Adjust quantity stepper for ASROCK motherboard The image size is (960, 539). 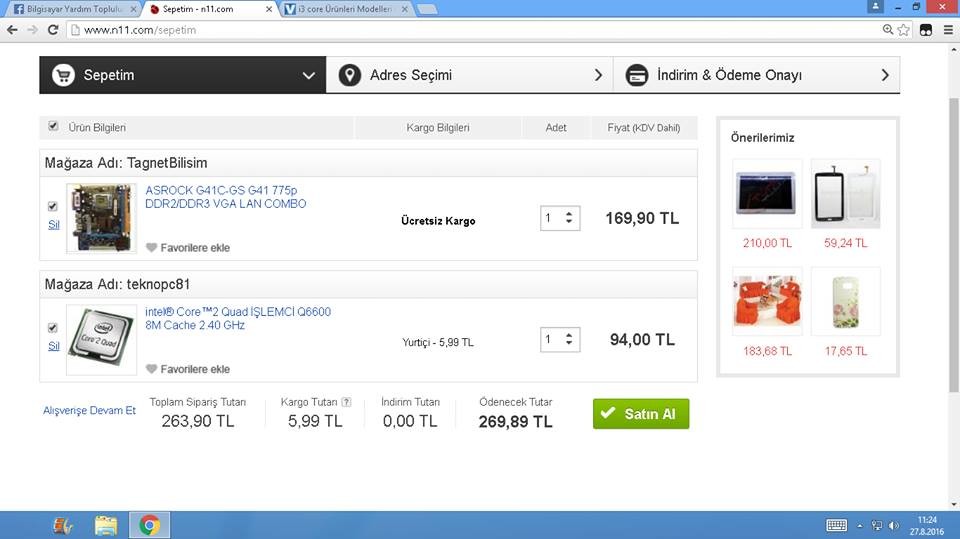569,218
